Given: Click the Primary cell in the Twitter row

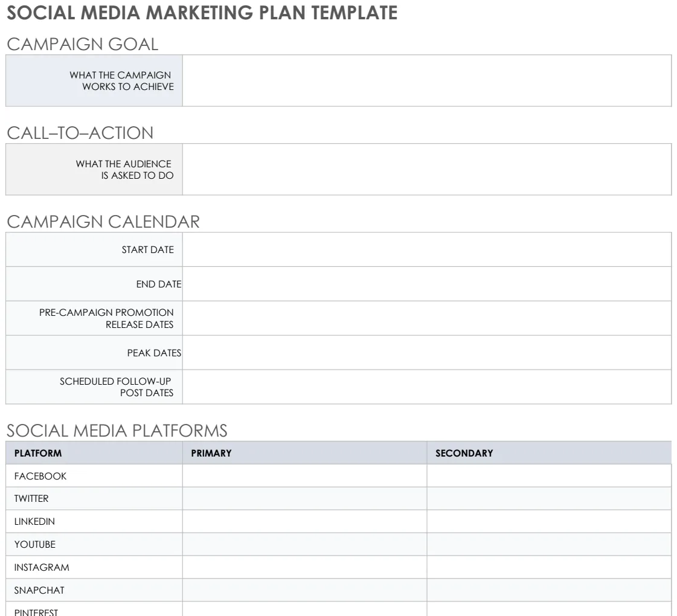Looking at the screenshot, I should (x=305, y=499).
